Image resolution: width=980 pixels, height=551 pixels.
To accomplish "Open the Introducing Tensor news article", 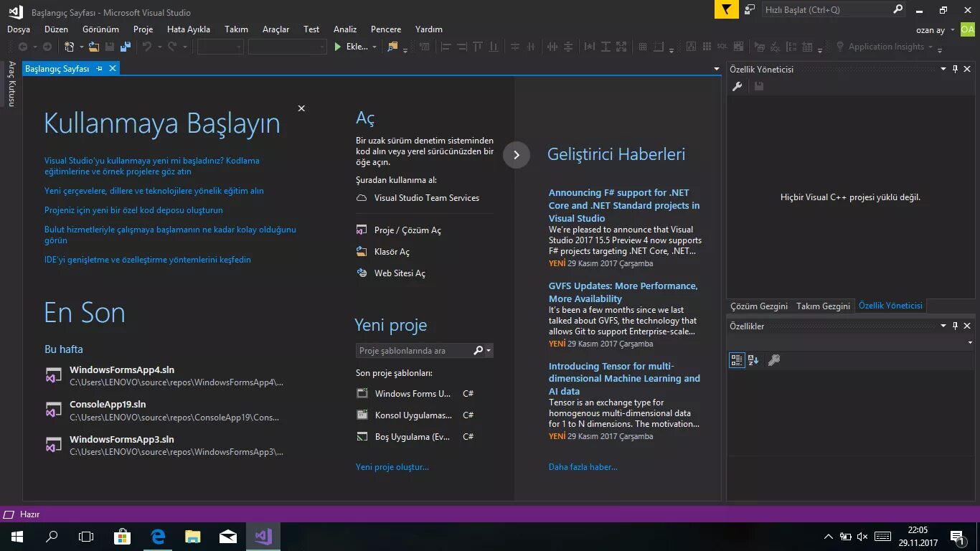I will pos(624,379).
